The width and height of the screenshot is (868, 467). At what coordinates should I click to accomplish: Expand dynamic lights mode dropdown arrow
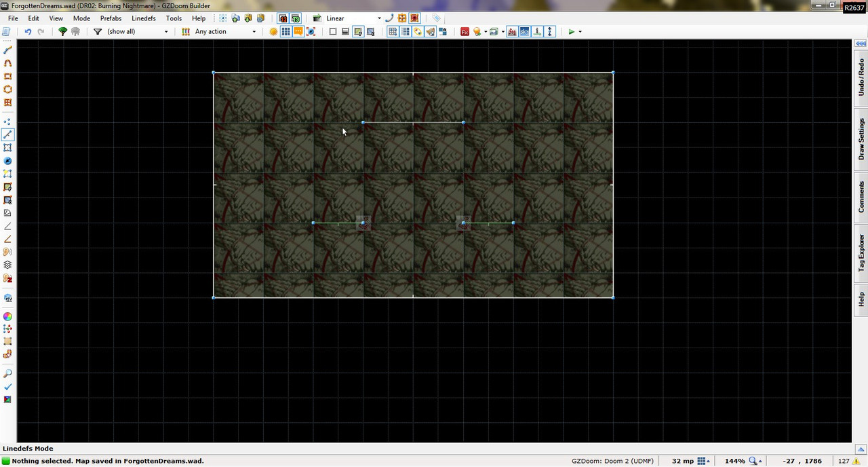pyautogui.click(x=486, y=32)
